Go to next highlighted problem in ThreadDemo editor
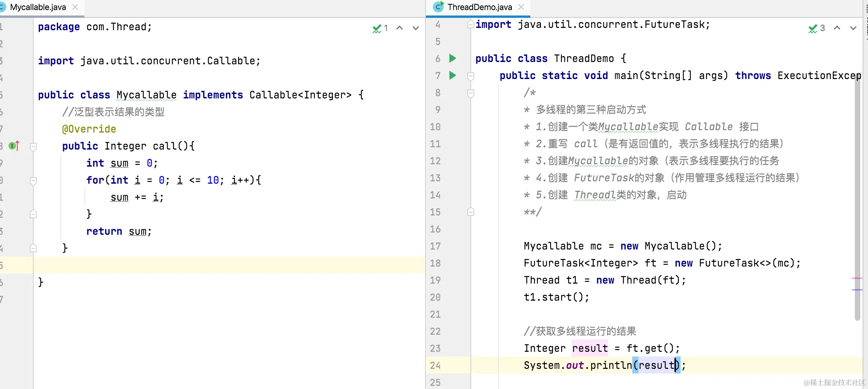The height and width of the screenshot is (389, 868). (853, 28)
